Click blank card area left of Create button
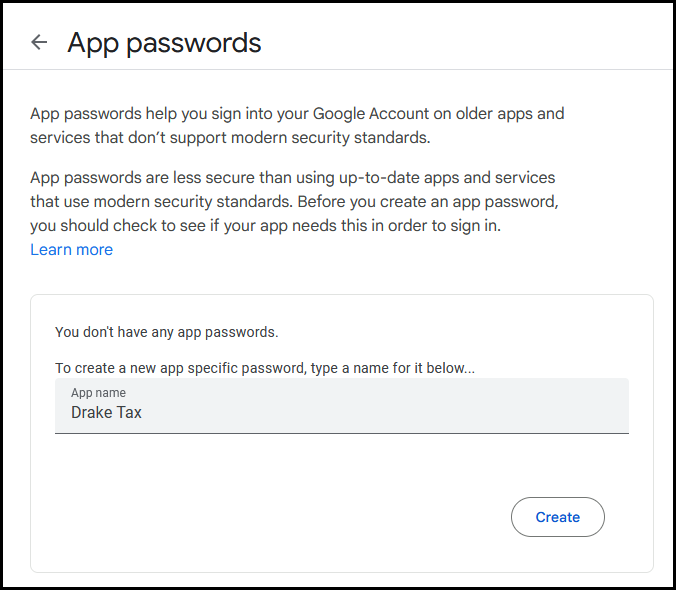 pyautogui.click(x=270, y=517)
